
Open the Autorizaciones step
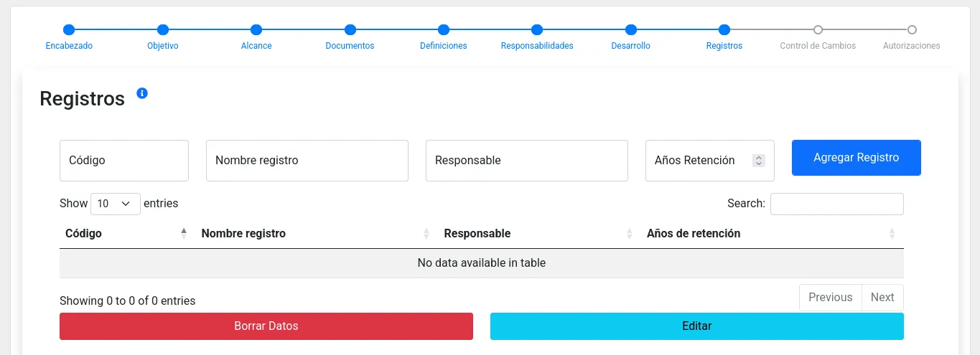pos(911,30)
